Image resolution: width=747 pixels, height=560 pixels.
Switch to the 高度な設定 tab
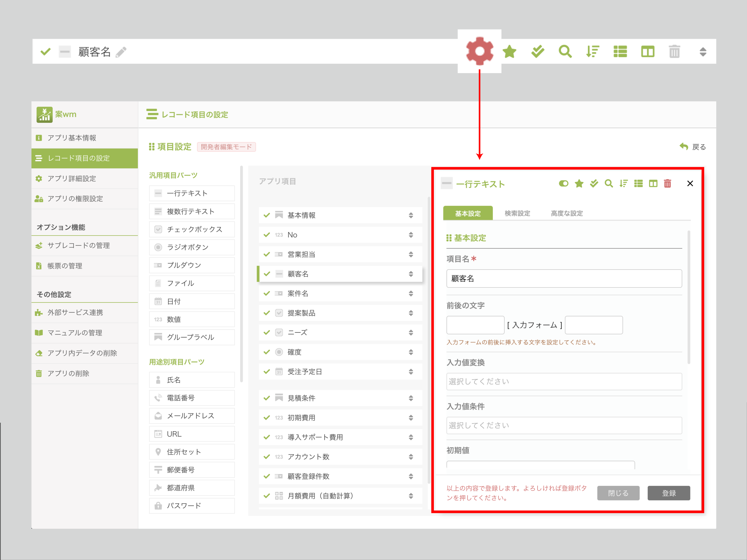pos(567,213)
